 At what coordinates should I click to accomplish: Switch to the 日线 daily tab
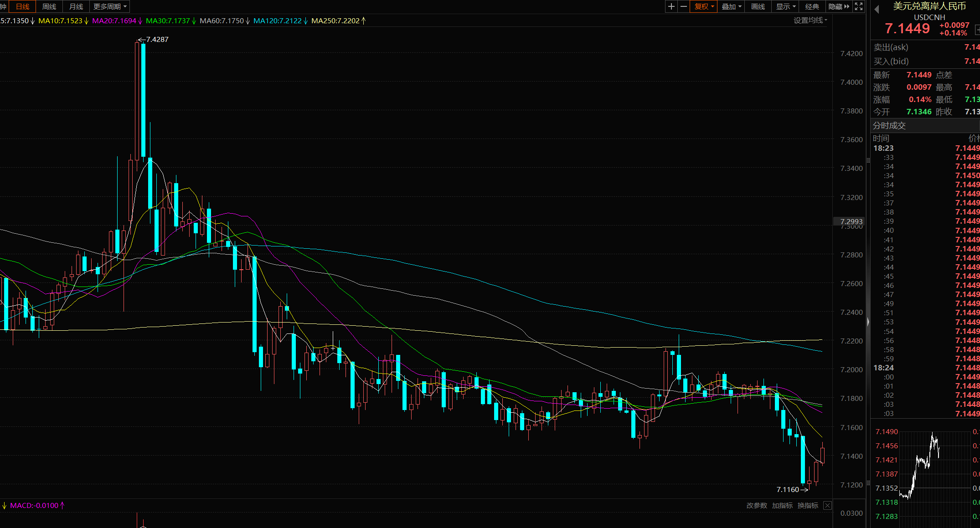[22, 6]
